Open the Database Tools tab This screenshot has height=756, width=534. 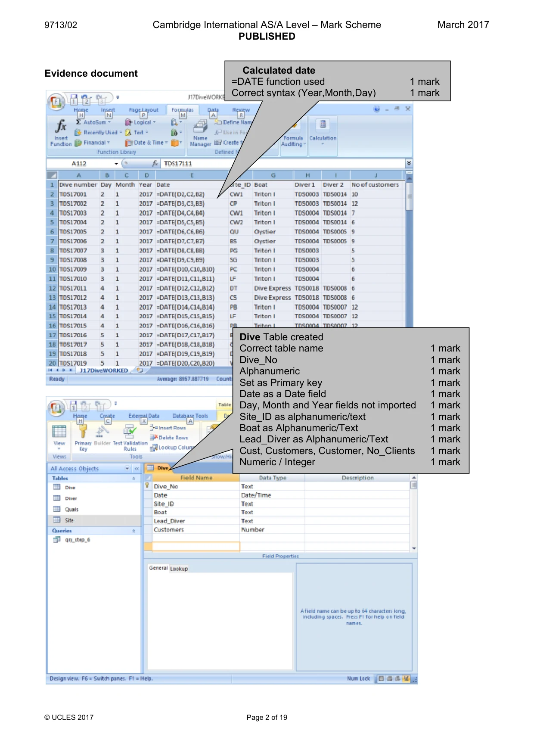point(190,416)
